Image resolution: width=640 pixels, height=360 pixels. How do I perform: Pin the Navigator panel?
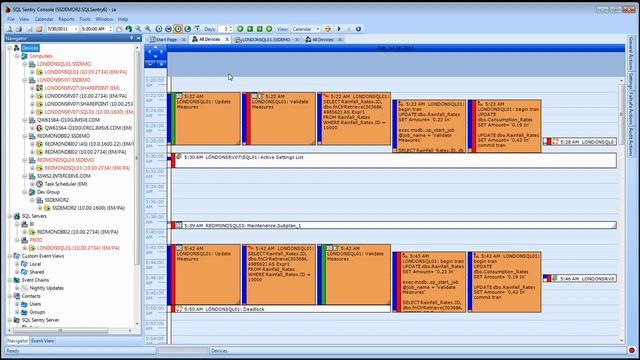click(x=131, y=38)
